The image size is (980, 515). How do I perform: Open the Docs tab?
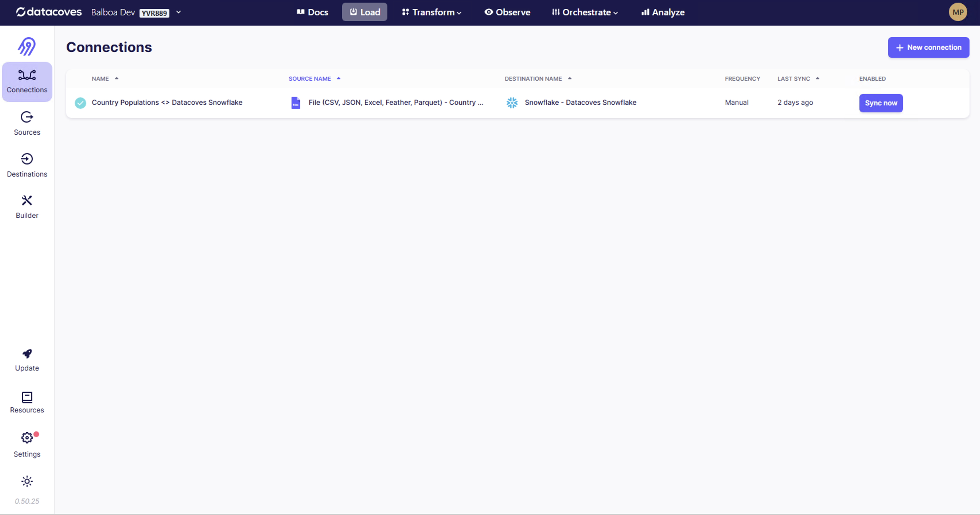click(x=312, y=12)
